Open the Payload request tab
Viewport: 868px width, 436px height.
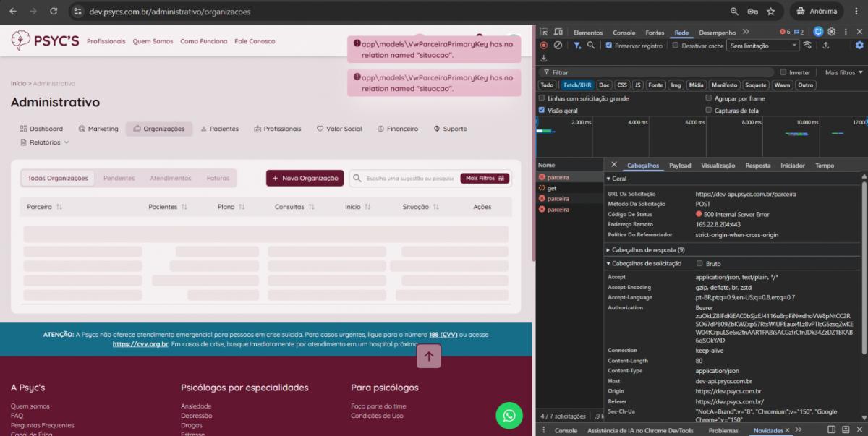pos(680,166)
